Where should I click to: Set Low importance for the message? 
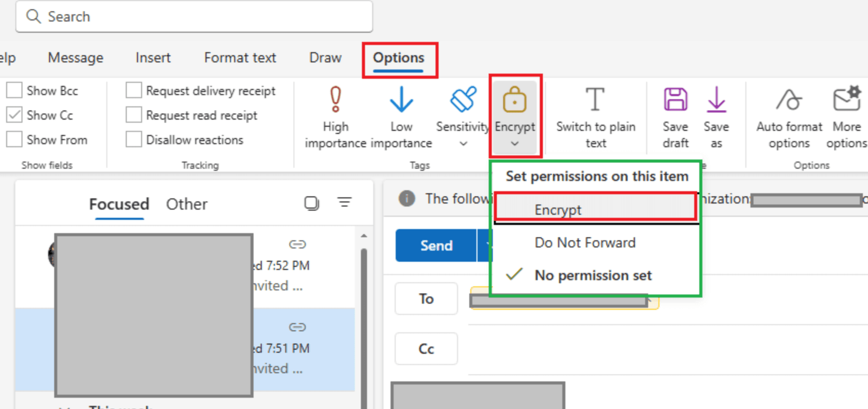(401, 100)
